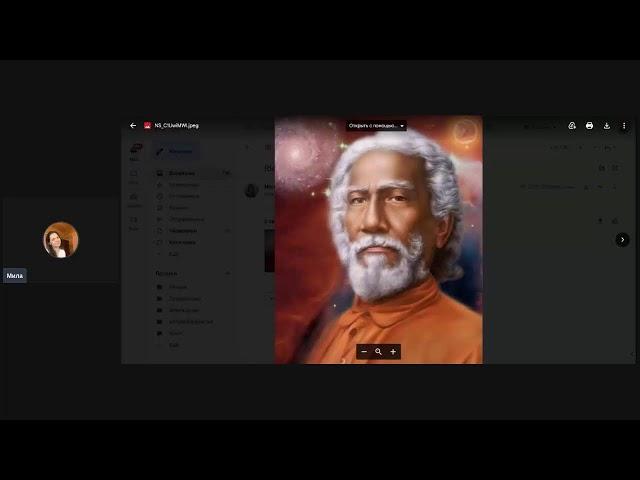This screenshot has width=640, height=480.
Task: Click Мила's round participant avatar
Action: click(61, 240)
